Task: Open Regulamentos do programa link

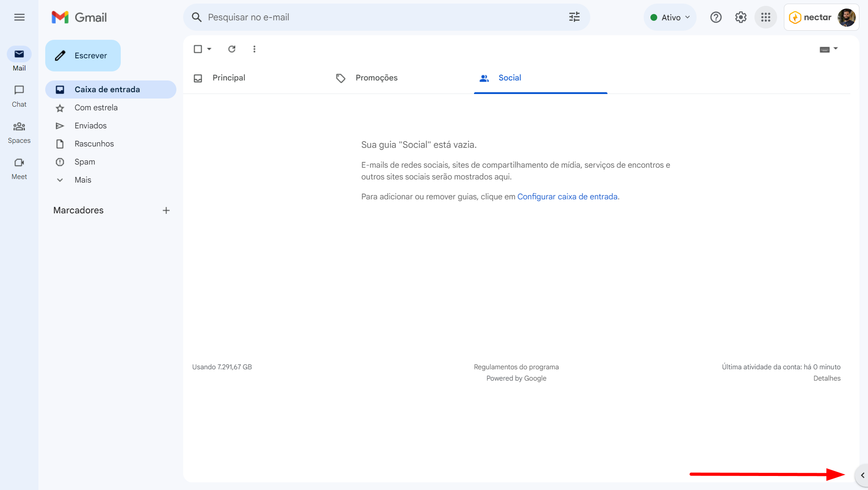Action: click(516, 367)
